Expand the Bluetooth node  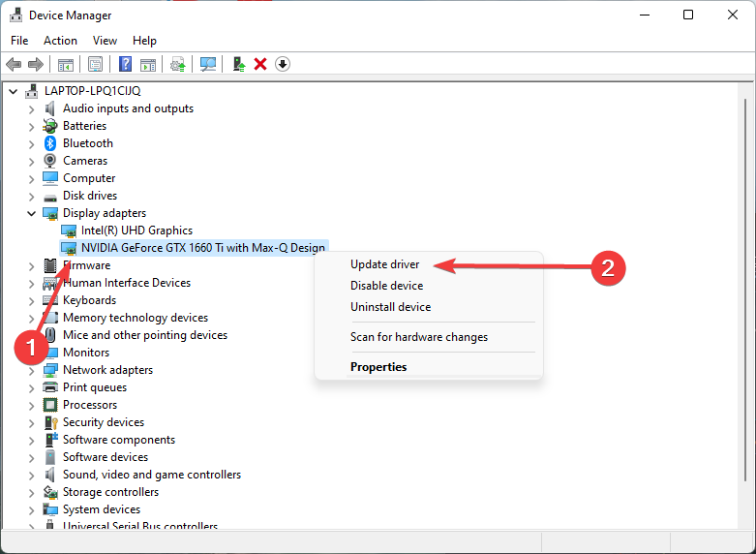pyautogui.click(x=31, y=144)
